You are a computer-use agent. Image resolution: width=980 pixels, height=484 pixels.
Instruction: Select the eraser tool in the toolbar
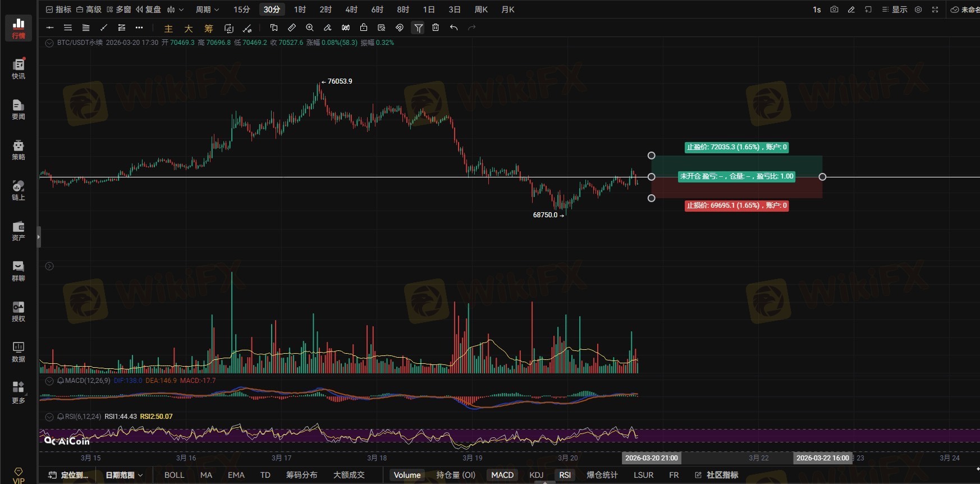pos(328,28)
